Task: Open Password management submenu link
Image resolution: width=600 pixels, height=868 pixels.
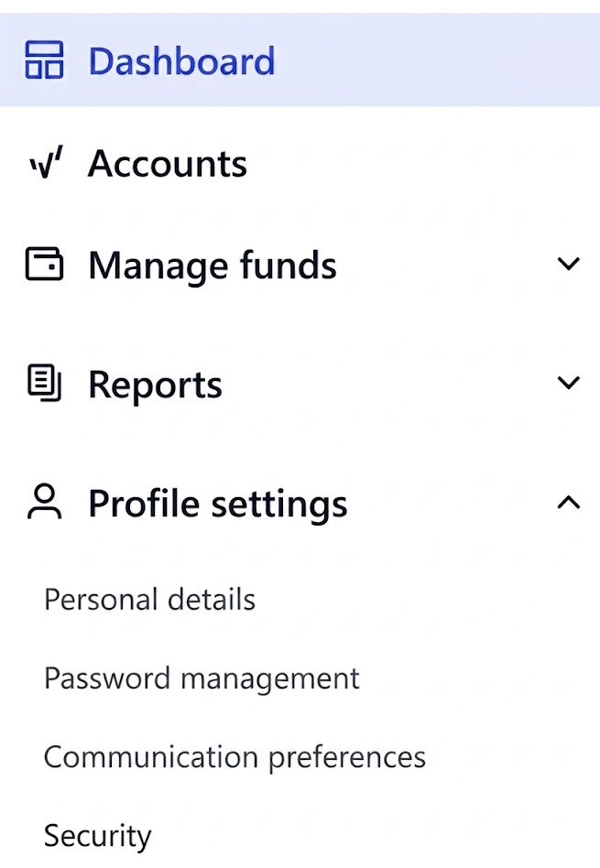Action: click(x=202, y=679)
